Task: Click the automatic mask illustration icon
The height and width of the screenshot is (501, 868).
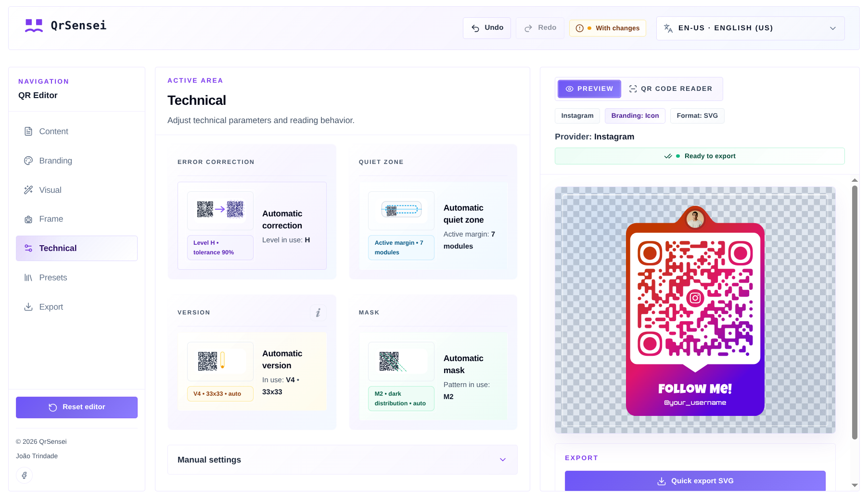Action: [x=401, y=361]
